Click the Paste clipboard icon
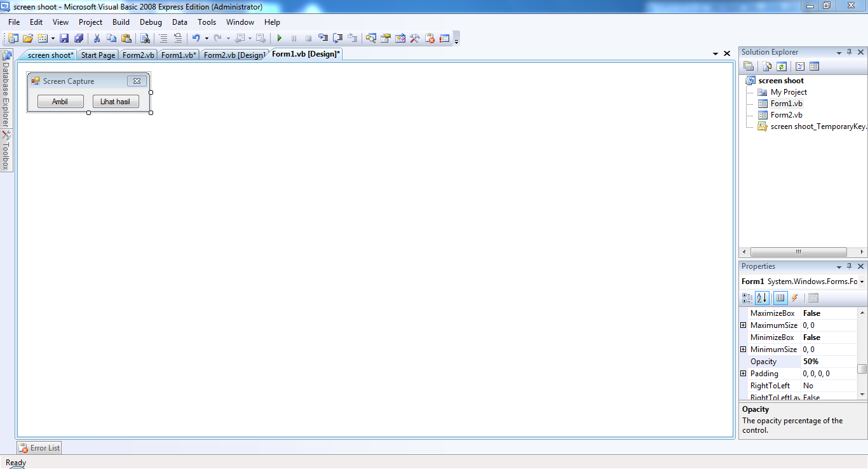Screen dimensions: 868x469 [x=126, y=38]
